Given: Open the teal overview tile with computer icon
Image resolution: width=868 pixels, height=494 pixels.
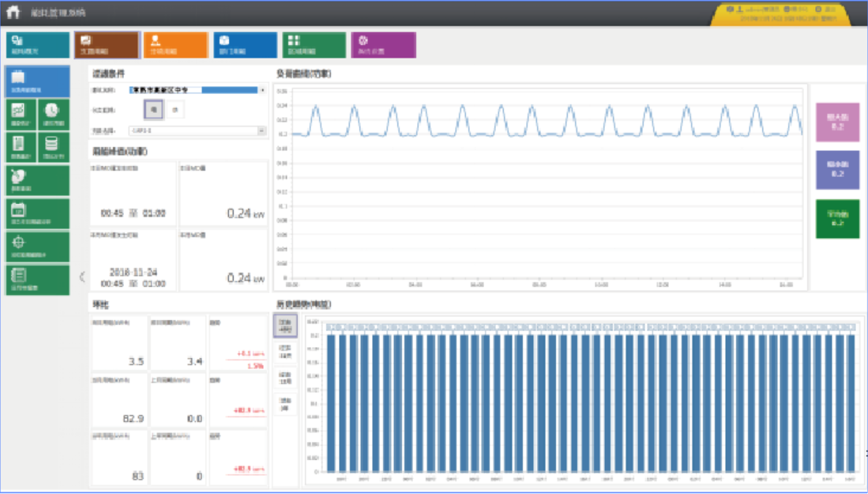Looking at the screenshot, I should [x=38, y=45].
